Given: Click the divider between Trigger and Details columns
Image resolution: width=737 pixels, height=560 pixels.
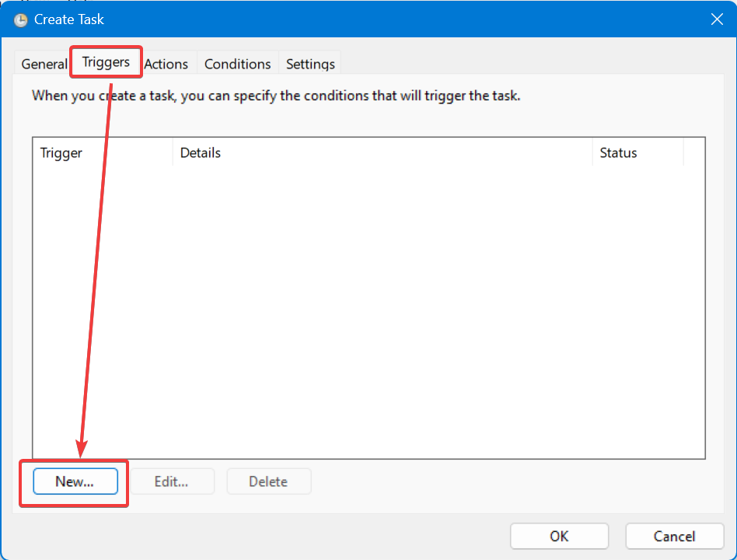Looking at the screenshot, I should (x=173, y=153).
